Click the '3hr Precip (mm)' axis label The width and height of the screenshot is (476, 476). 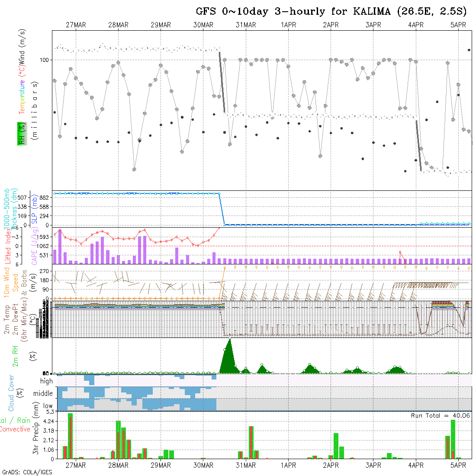pos(36,428)
